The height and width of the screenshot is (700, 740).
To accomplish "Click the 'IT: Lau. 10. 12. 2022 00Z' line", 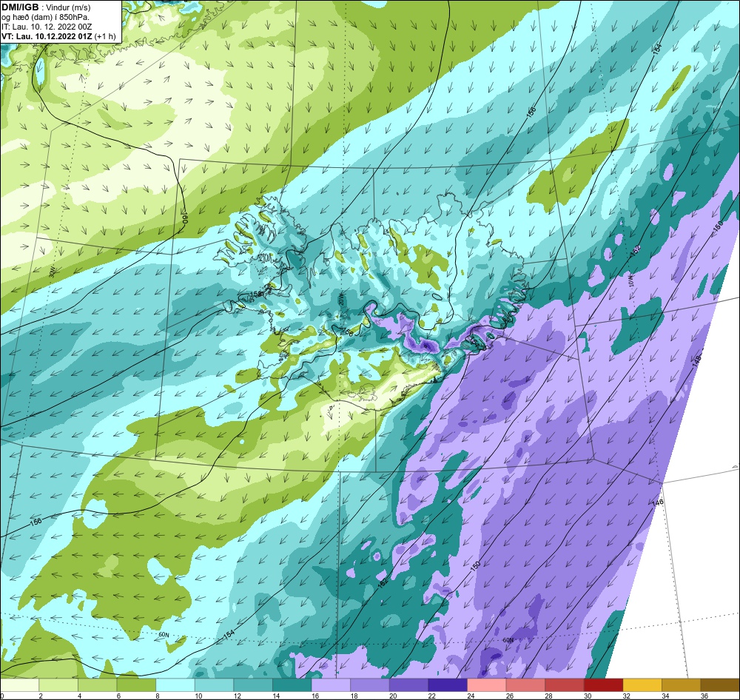I will [47, 27].
